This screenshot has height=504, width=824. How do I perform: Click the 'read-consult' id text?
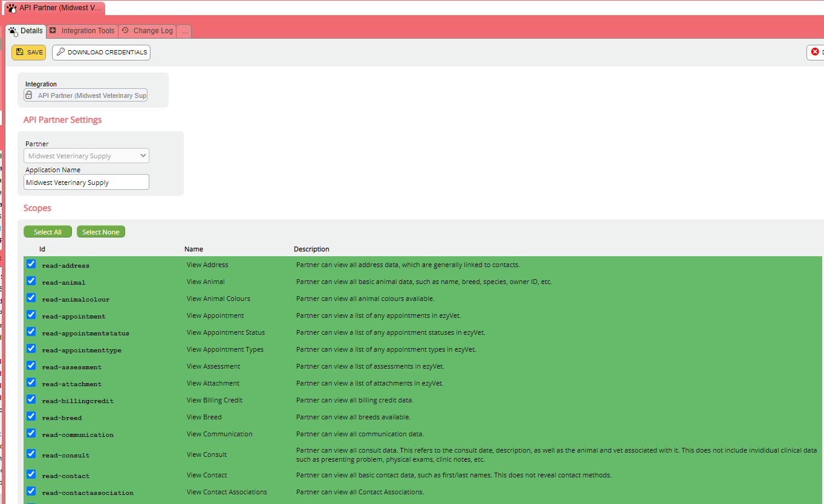tap(65, 455)
